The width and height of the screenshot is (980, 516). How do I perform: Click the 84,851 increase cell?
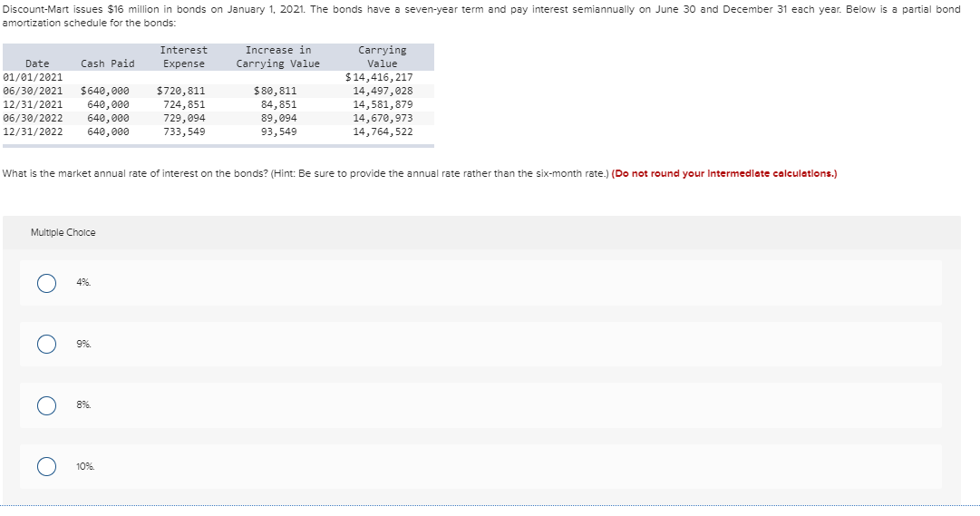(x=278, y=104)
